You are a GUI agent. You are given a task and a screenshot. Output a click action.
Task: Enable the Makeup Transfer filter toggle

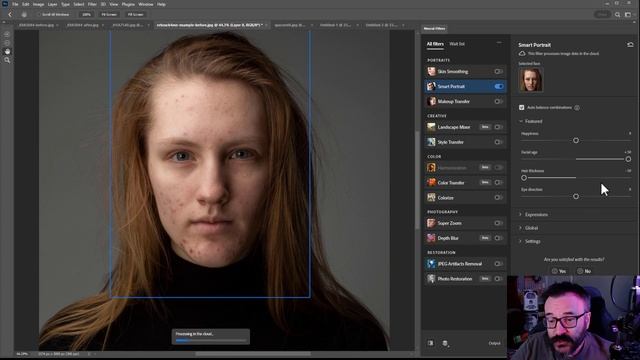(x=498, y=101)
